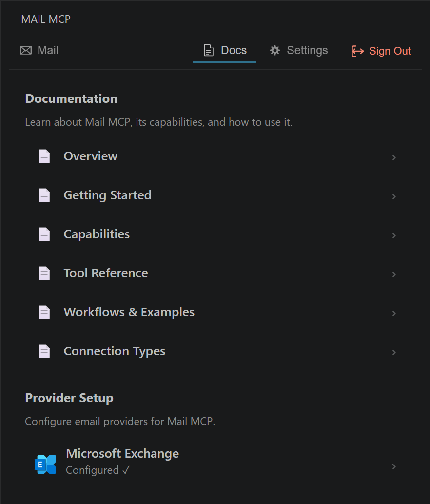Click the Capabilities page icon
Screen dimensions: 430x504
(44, 234)
